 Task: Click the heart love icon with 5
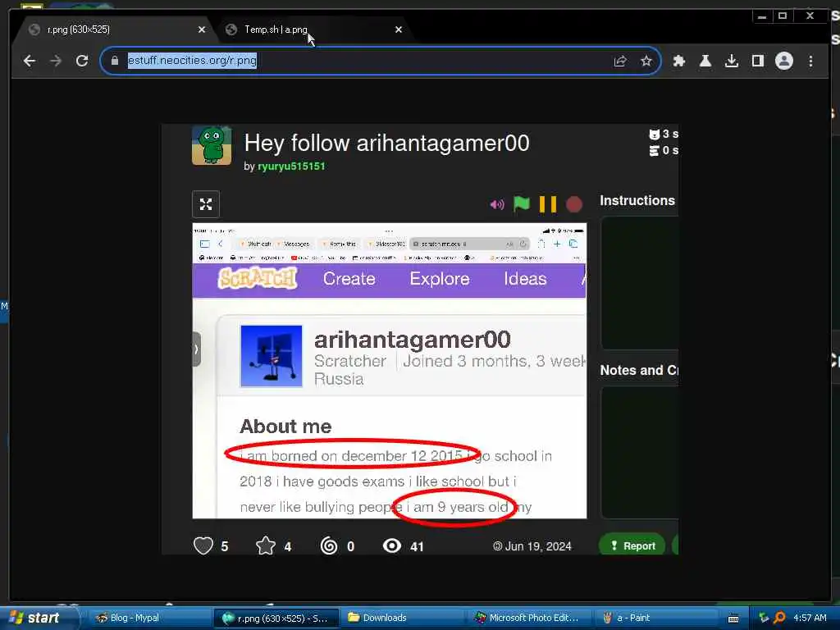tap(203, 546)
